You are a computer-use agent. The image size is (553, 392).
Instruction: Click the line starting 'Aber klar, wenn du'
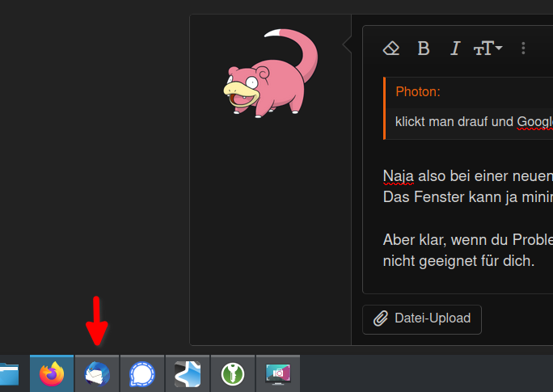coord(468,240)
